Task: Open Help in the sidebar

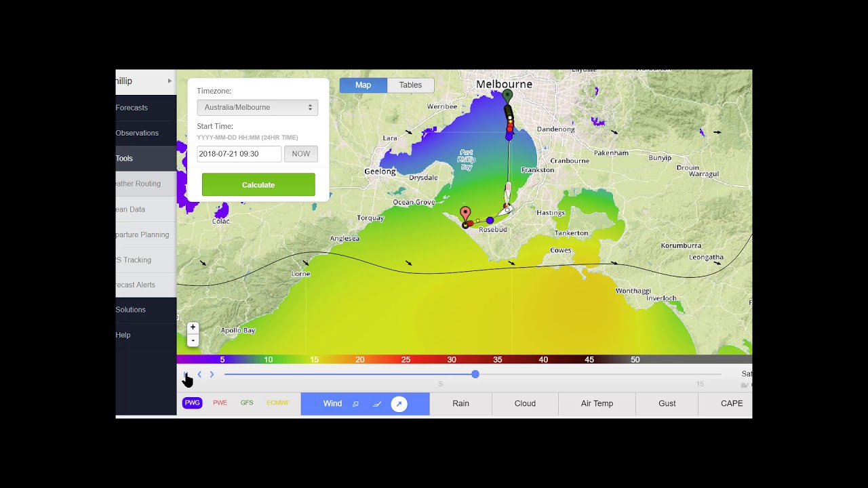Action: 146,335
